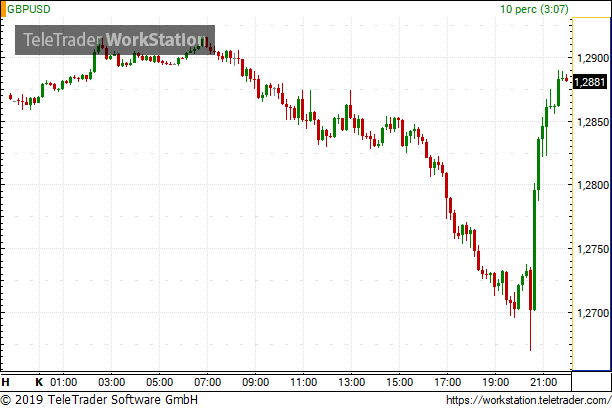Click the 17:00 time axis label
The height and width of the screenshot is (409, 612).
click(x=447, y=382)
